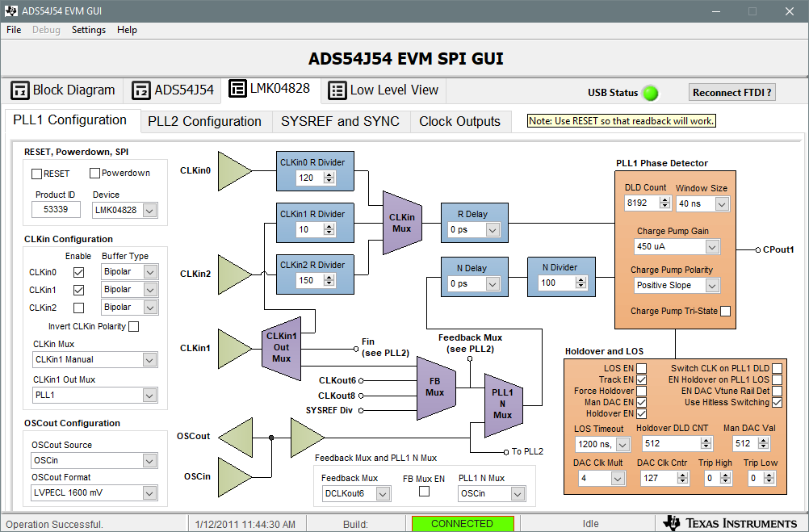Check the FB Mux EN checkbox

(x=424, y=492)
